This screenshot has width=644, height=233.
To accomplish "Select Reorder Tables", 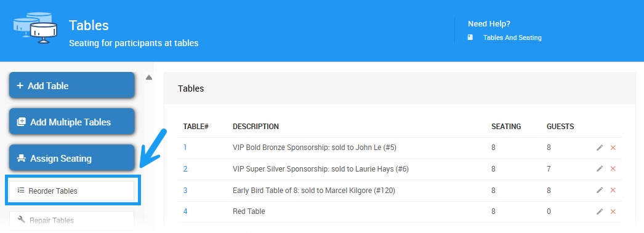I will [x=72, y=191].
